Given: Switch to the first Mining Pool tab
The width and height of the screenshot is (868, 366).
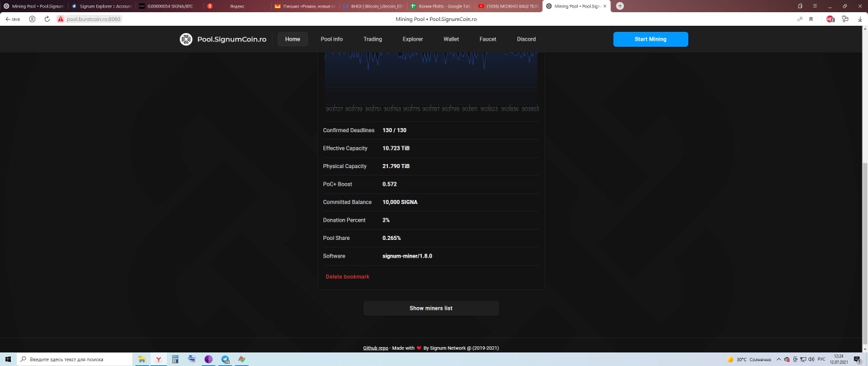Looking at the screenshot, I should click(x=34, y=6).
